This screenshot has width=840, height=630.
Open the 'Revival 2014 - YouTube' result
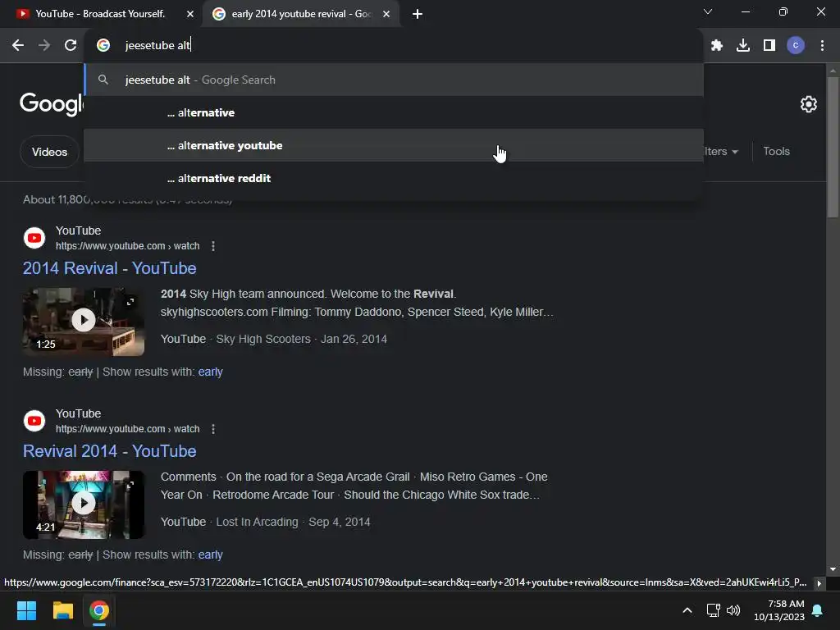coord(109,451)
